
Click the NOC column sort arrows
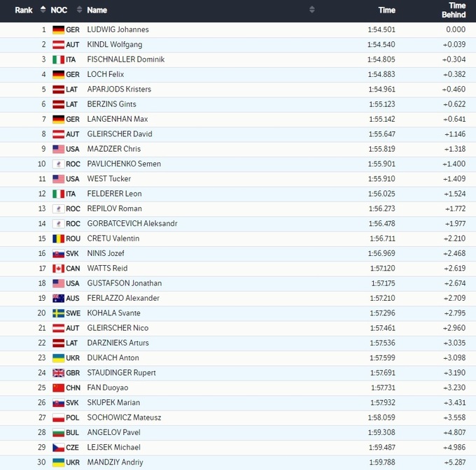[x=81, y=10]
